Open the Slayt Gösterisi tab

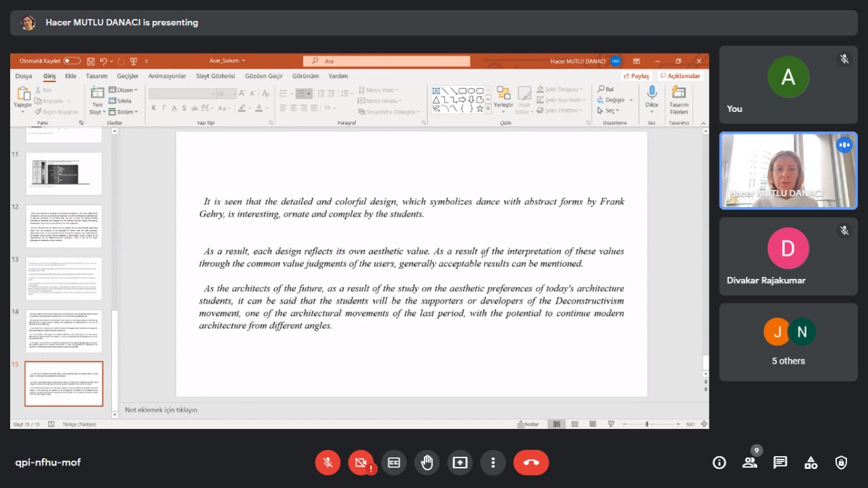pyautogui.click(x=216, y=76)
